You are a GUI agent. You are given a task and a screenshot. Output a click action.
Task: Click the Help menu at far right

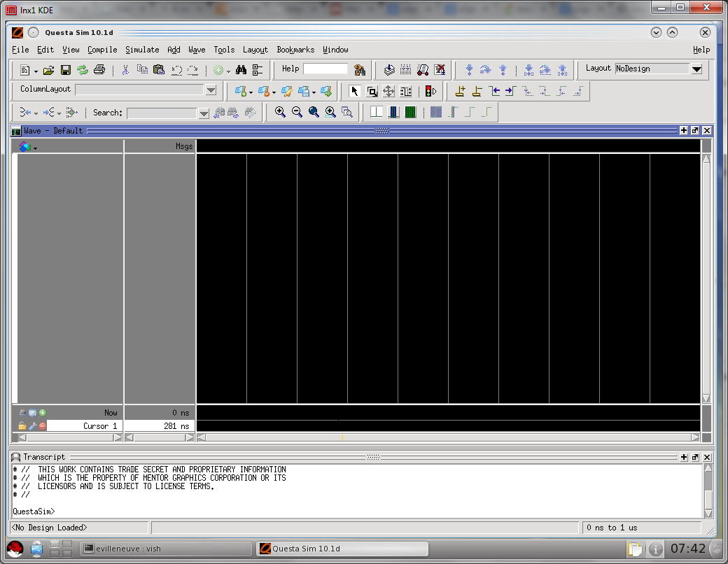tap(701, 50)
